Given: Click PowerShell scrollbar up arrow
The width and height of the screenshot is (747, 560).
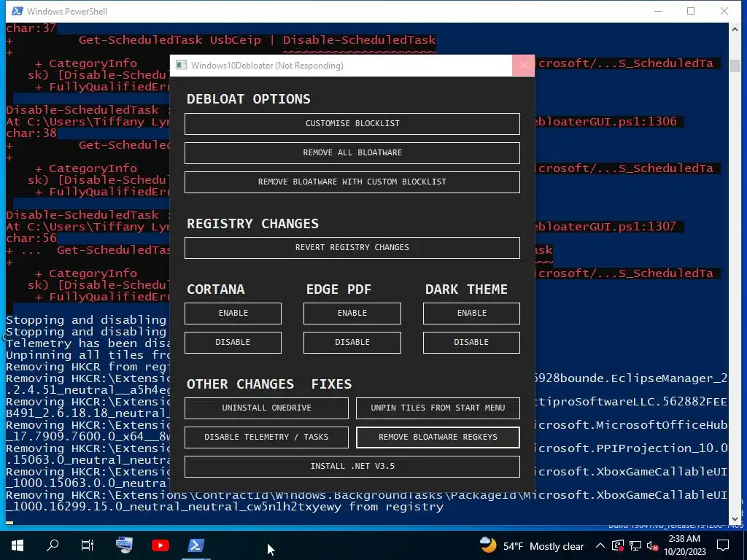Looking at the screenshot, I should click(735, 29).
